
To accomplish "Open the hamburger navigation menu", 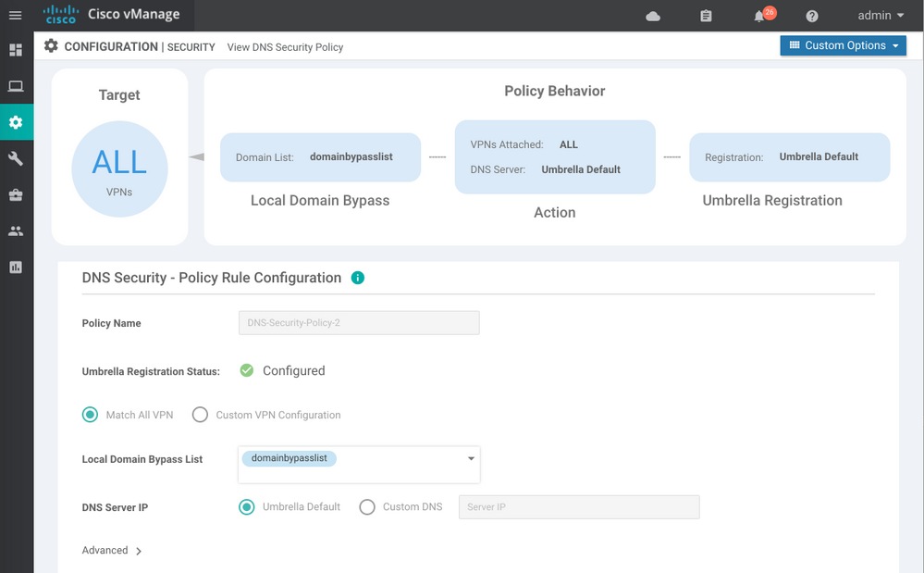I will point(15,15).
